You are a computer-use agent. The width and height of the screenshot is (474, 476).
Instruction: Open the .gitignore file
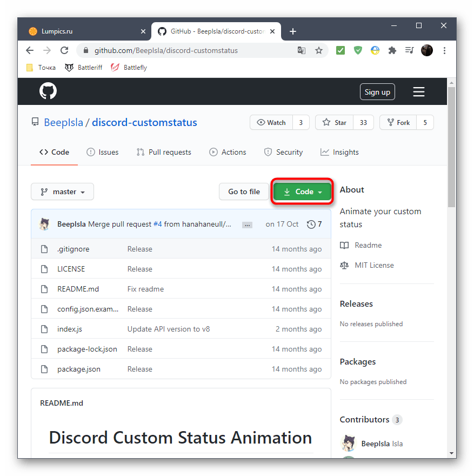[73, 249]
